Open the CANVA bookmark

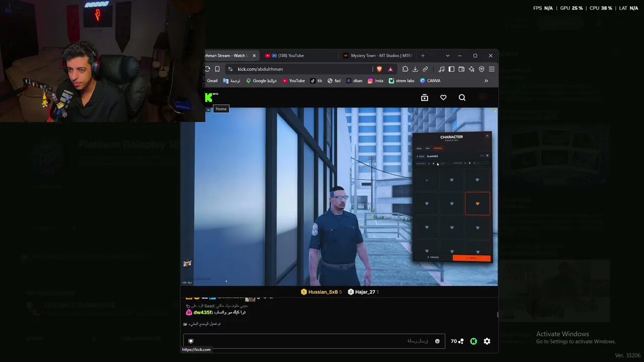(430, 80)
